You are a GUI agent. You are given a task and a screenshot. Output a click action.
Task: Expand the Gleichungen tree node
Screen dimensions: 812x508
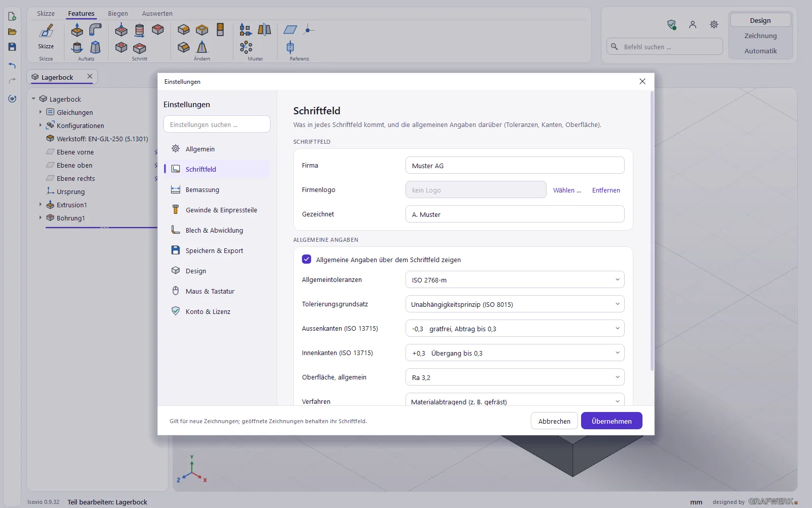click(x=41, y=112)
